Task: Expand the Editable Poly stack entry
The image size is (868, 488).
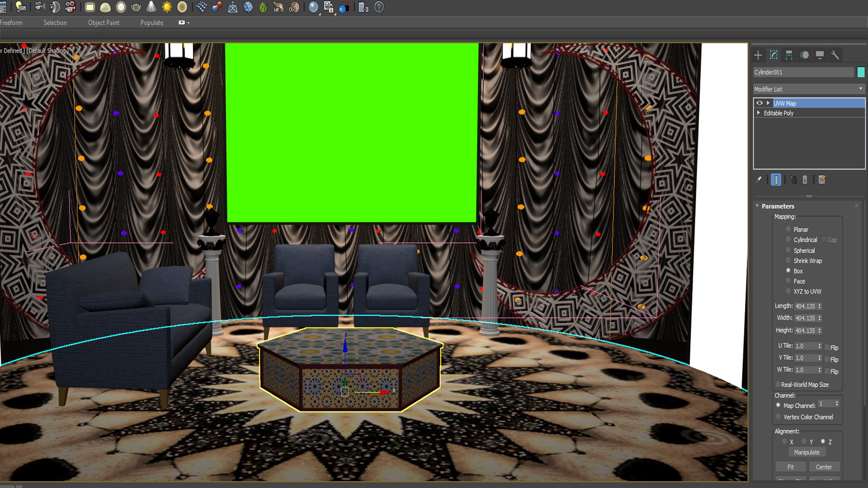Action: pyautogui.click(x=758, y=113)
